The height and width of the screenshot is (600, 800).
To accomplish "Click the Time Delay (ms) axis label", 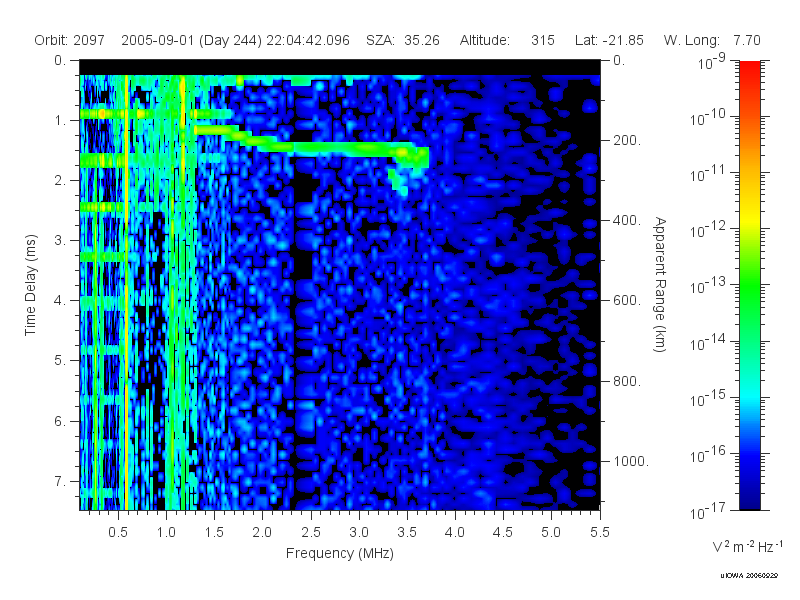I will [31, 285].
